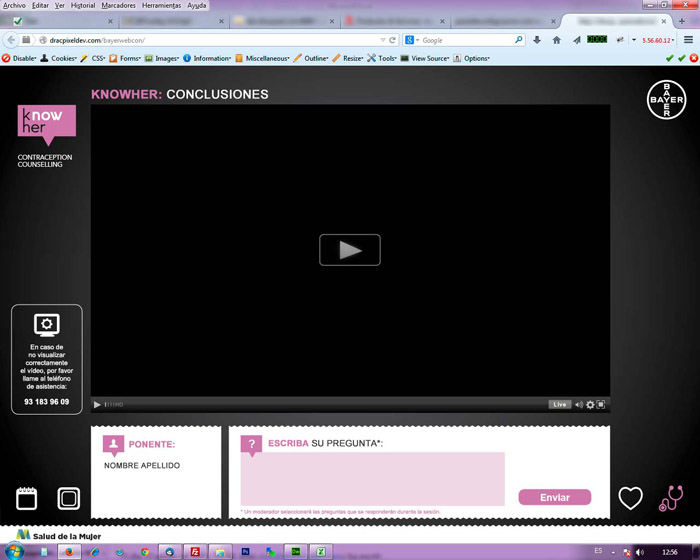Open the downloads arrow icon
This screenshot has height=560, width=700.
coord(537,40)
